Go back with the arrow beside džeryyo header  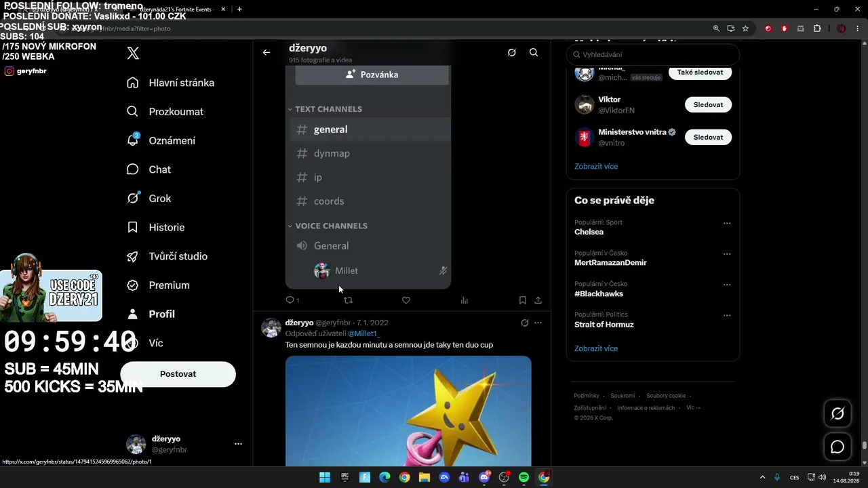pos(267,52)
